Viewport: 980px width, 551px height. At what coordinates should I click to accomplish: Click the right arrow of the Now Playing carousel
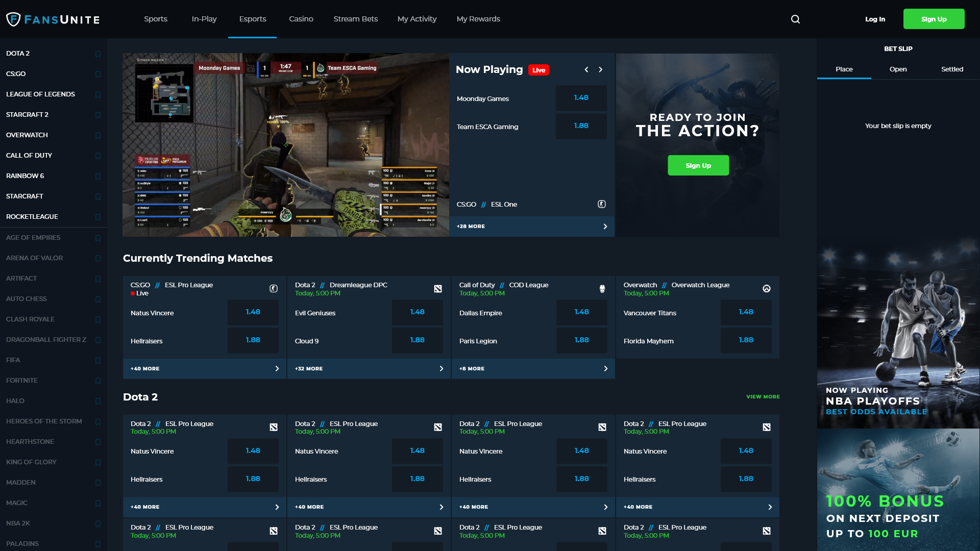pyautogui.click(x=601, y=69)
